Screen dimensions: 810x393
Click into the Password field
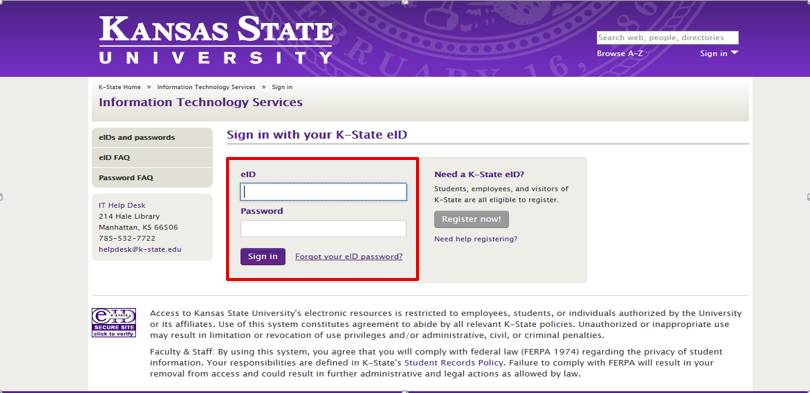click(323, 229)
